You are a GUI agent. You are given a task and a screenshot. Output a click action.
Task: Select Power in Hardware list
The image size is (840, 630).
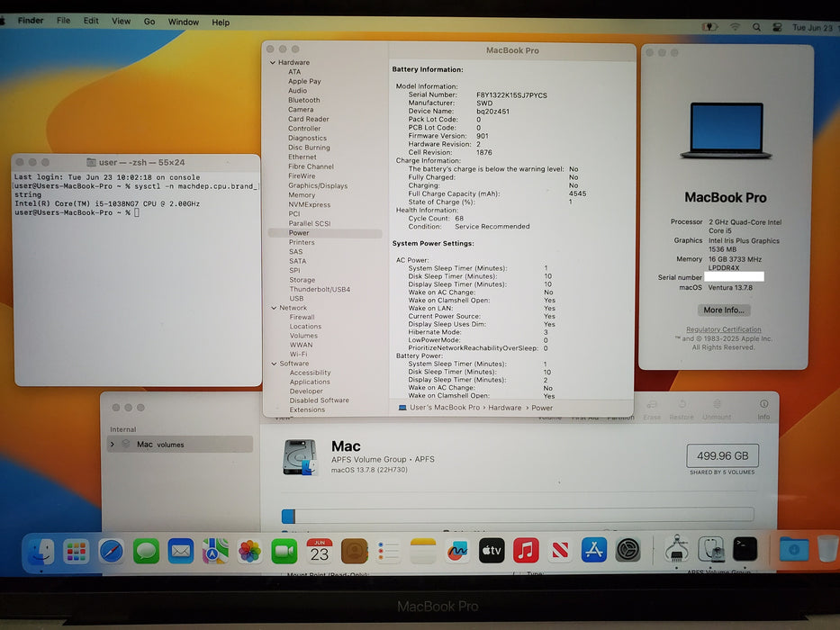(x=325, y=233)
